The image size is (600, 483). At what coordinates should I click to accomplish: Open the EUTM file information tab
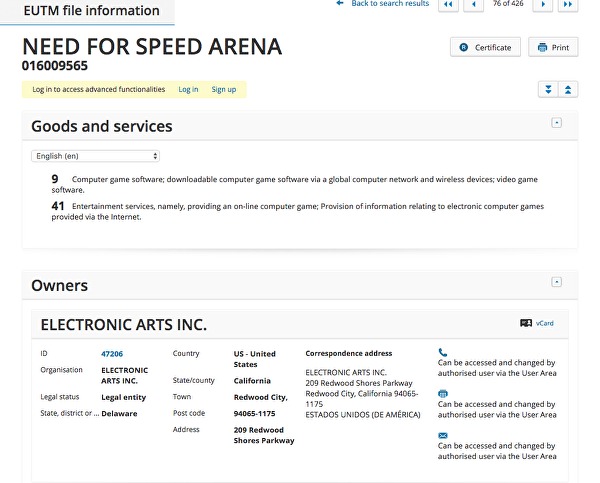91,11
